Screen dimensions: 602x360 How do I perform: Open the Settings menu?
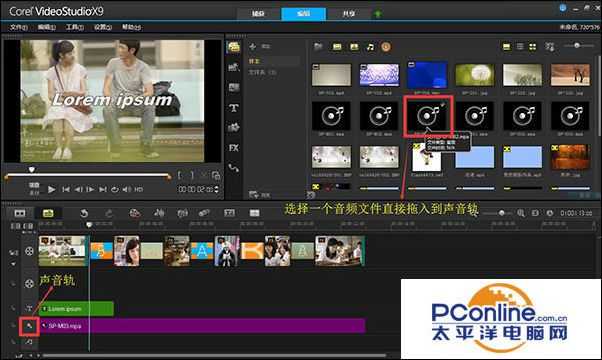[x=103, y=27]
